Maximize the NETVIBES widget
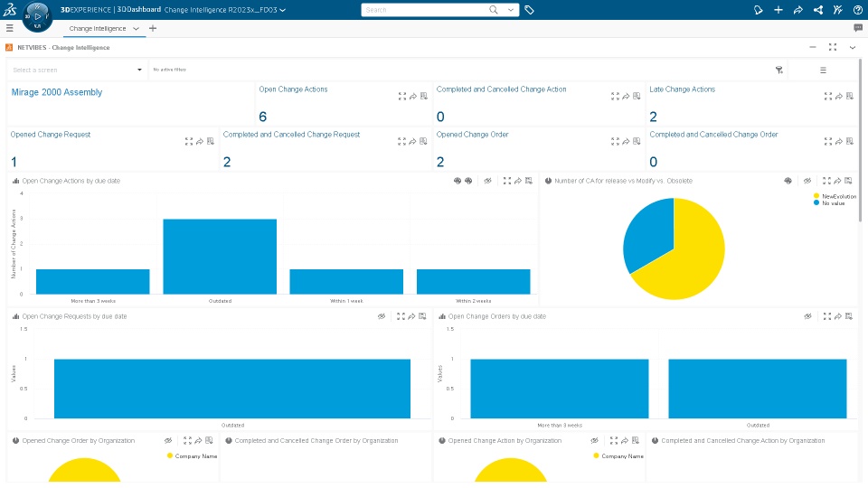 click(833, 47)
